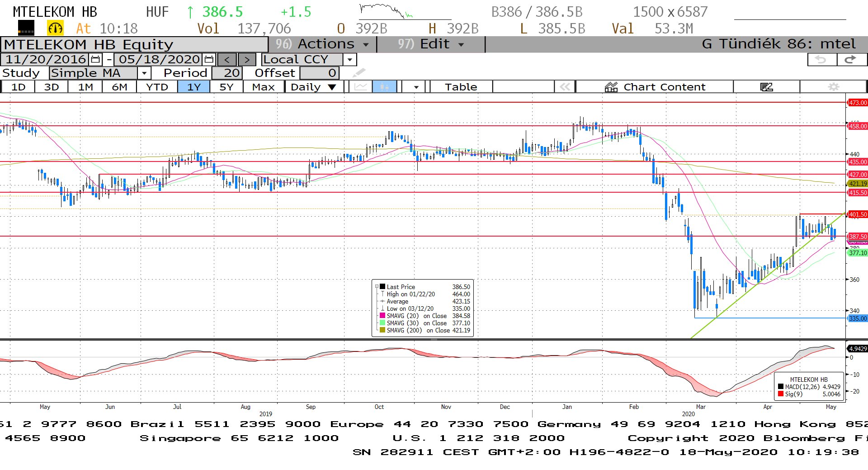Select the 1Y range tab
868x470 pixels.
tap(193, 87)
